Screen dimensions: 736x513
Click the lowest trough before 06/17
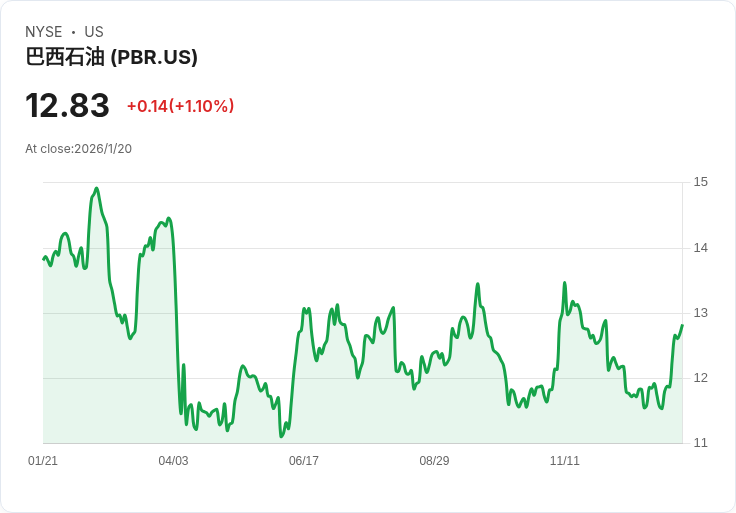click(281, 436)
